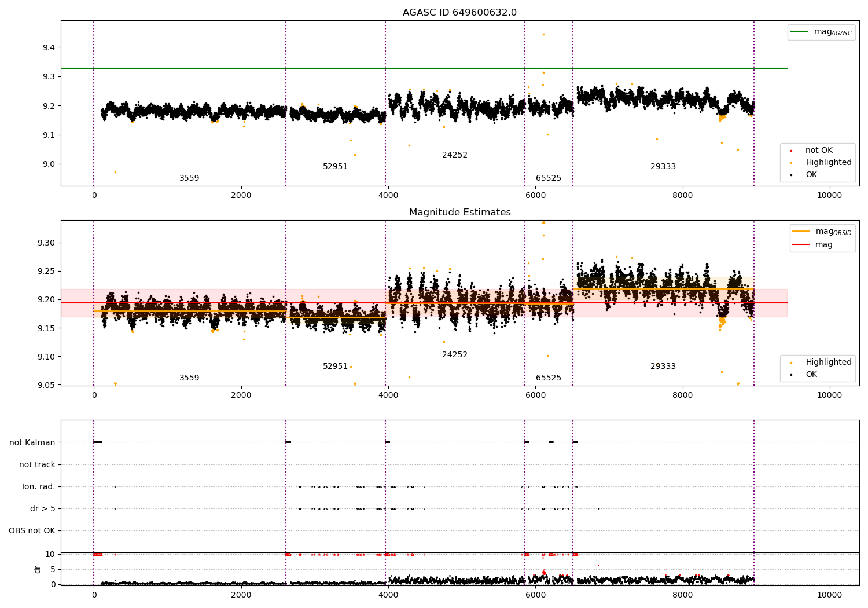Screen dimensions: 868x608
Task: Click 'Highlighted' legend entry in middle plot
Action: pyautogui.click(x=822, y=362)
